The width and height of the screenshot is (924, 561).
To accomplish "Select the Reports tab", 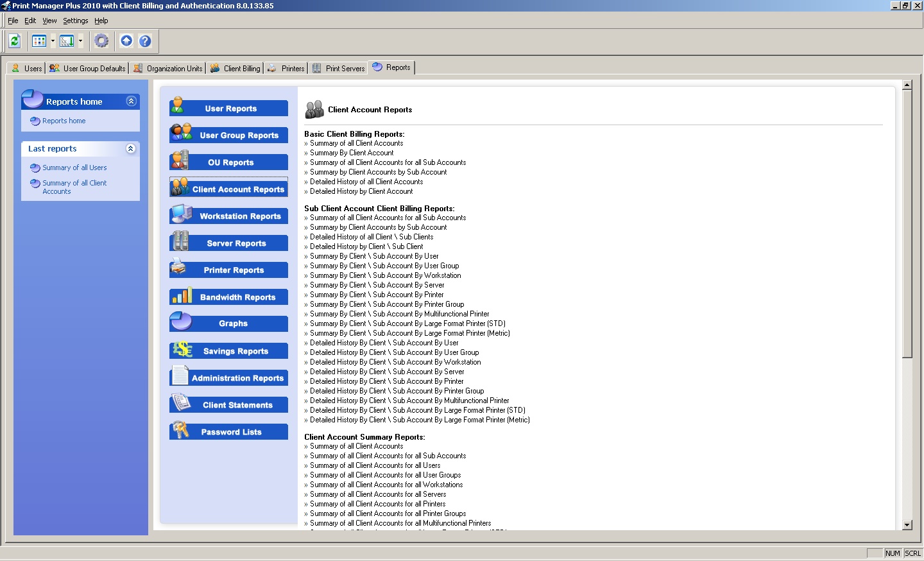I will [391, 67].
